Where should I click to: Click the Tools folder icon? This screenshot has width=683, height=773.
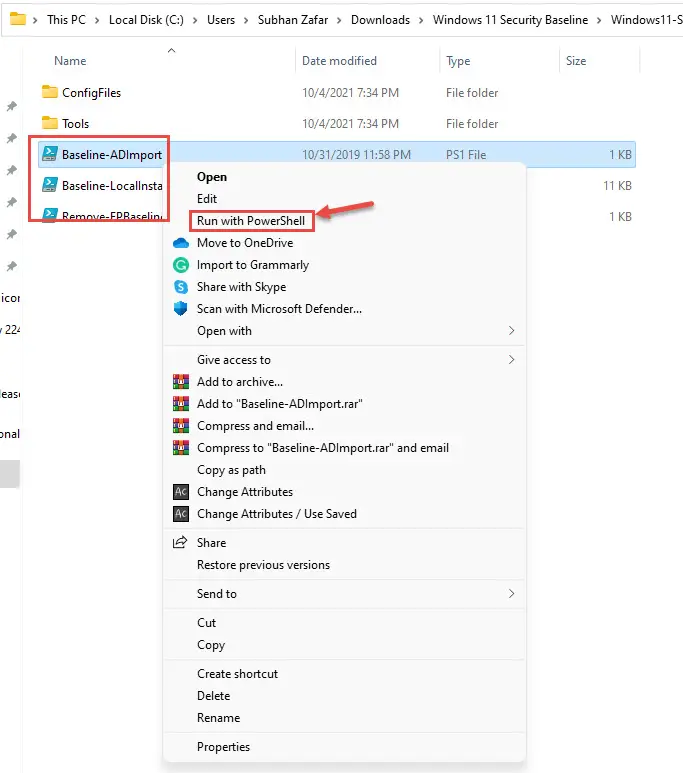50,122
